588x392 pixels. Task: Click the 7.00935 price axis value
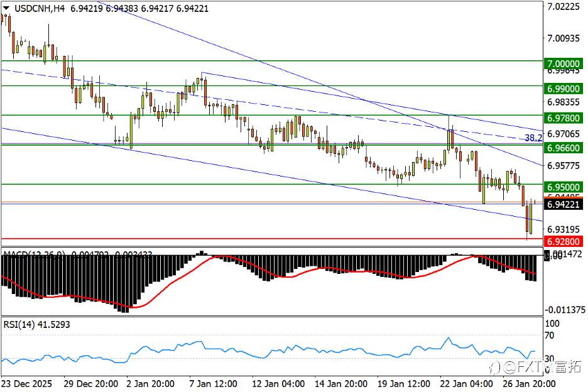point(563,38)
